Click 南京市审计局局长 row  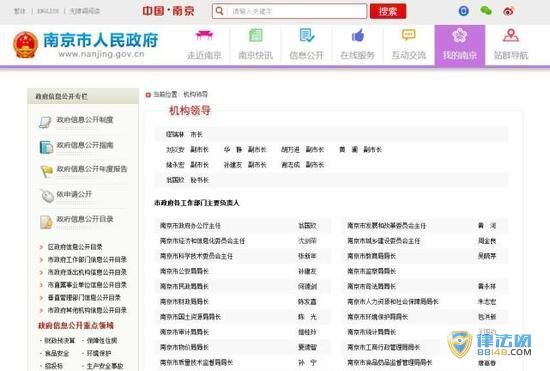(x=242, y=332)
